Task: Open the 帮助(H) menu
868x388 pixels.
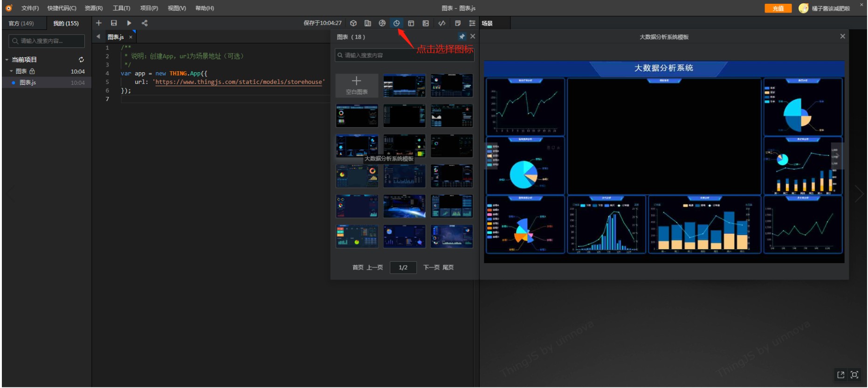Action: (205, 8)
